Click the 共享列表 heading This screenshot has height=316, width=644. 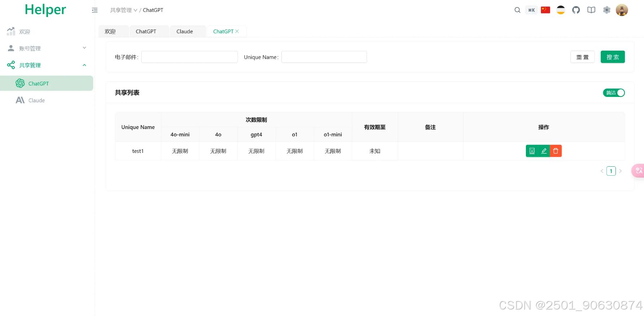[x=127, y=93]
